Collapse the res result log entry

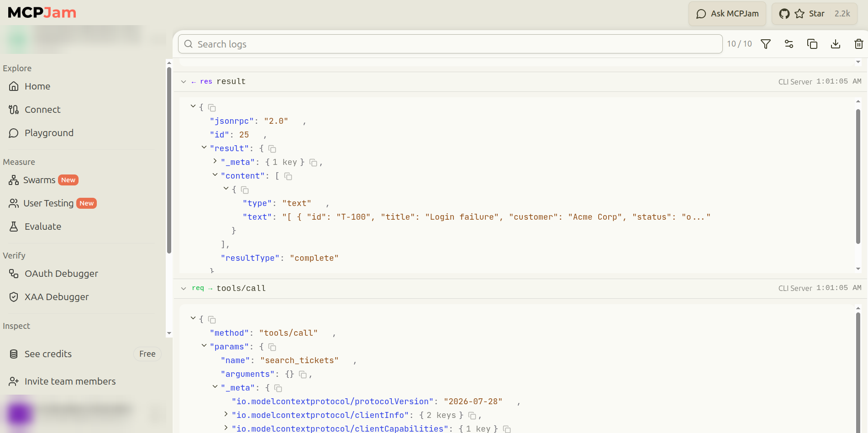(x=184, y=82)
